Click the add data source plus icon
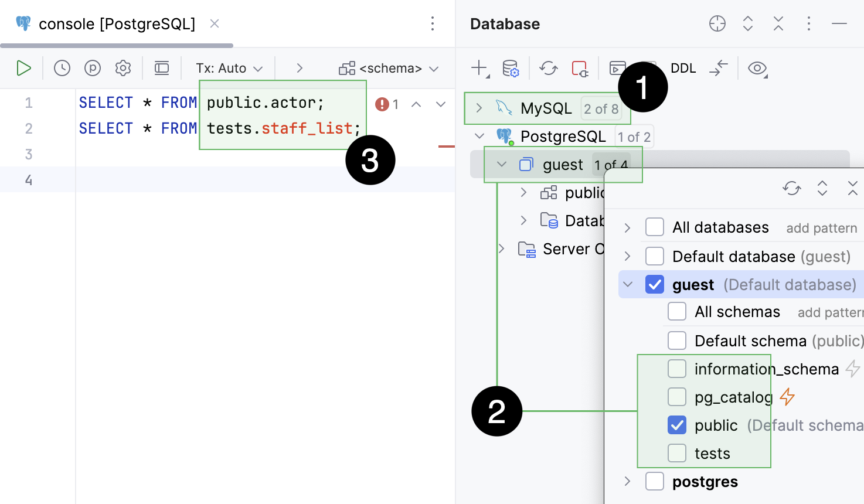Screen dimensions: 864x504 (477, 68)
